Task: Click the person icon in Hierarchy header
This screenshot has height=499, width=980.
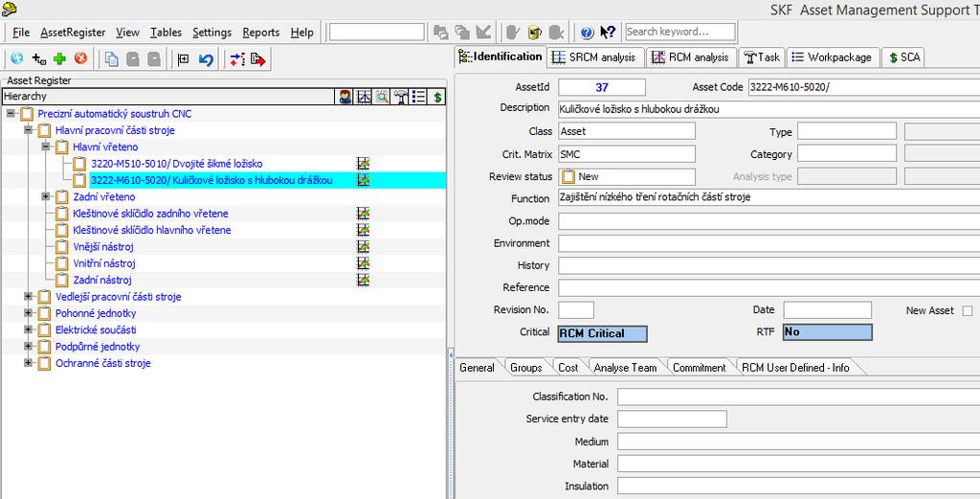Action: coord(345,97)
